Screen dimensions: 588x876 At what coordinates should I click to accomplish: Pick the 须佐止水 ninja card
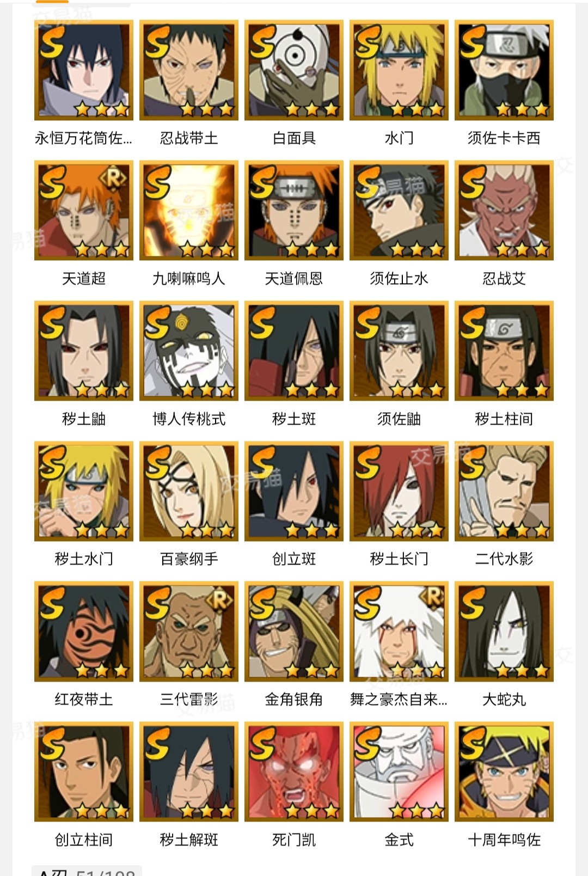pyautogui.click(x=399, y=211)
